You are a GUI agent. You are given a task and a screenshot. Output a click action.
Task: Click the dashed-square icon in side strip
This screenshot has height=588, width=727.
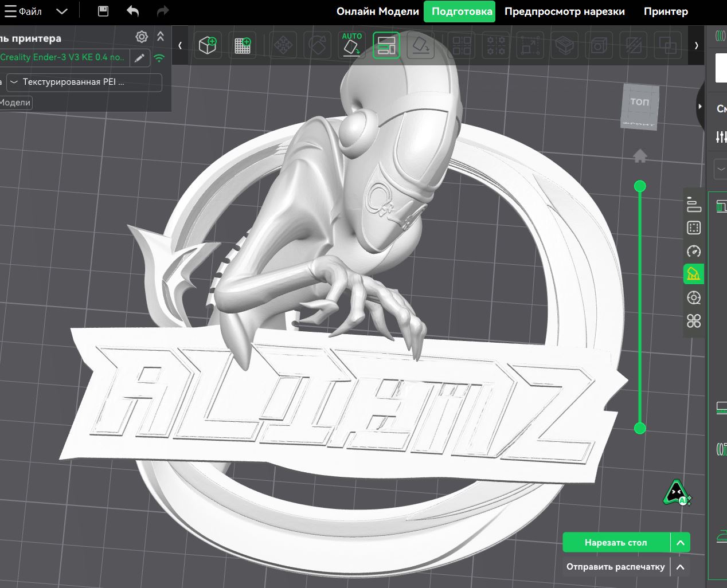pyautogui.click(x=694, y=228)
